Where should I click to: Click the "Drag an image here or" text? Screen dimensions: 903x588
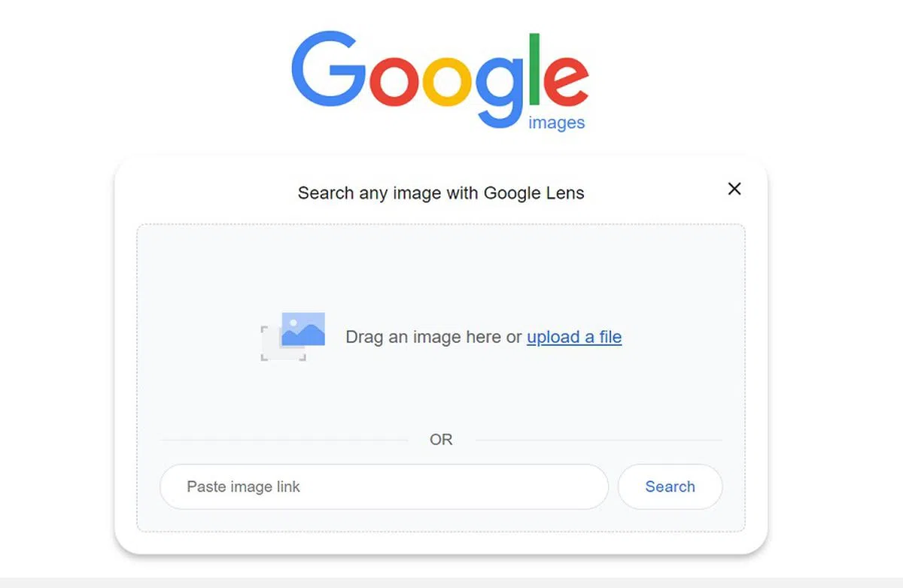click(433, 337)
